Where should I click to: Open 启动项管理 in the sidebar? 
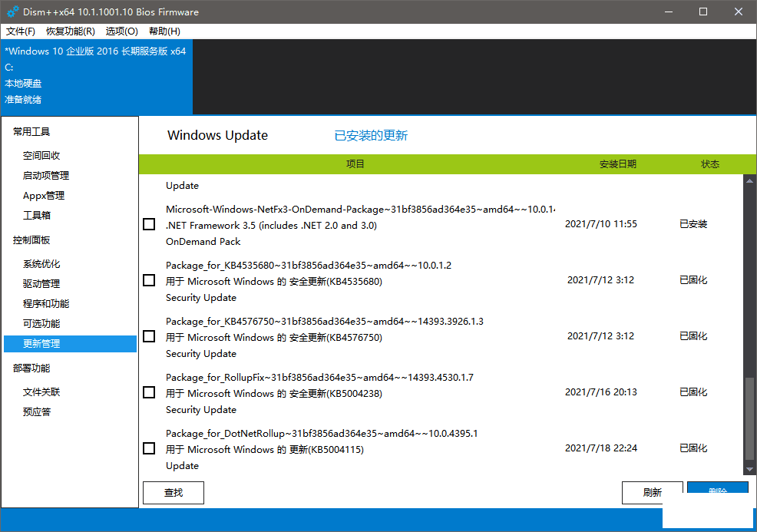pos(46,175)
